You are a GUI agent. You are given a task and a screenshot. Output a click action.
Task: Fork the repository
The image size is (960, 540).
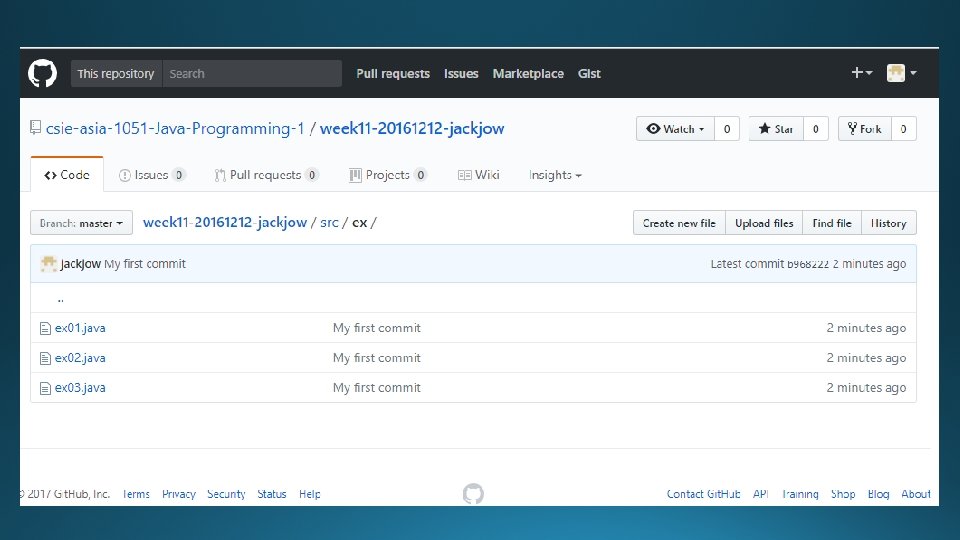click(x=864, y=129)
